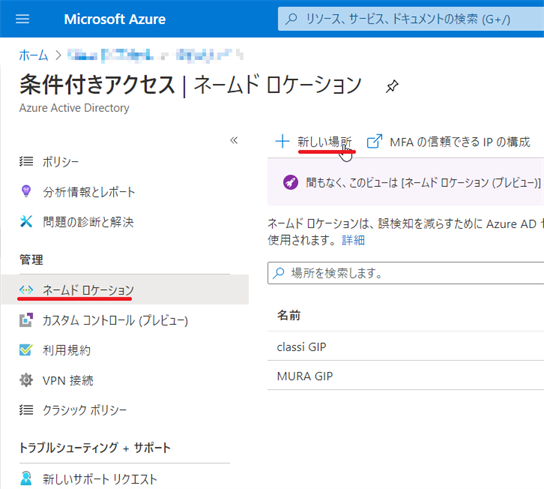Viewport: 544px width, 489px height.
Task: Open カスタム コントロール (プレビュー)
Action: pyautogui.click(x=115, y=320)
